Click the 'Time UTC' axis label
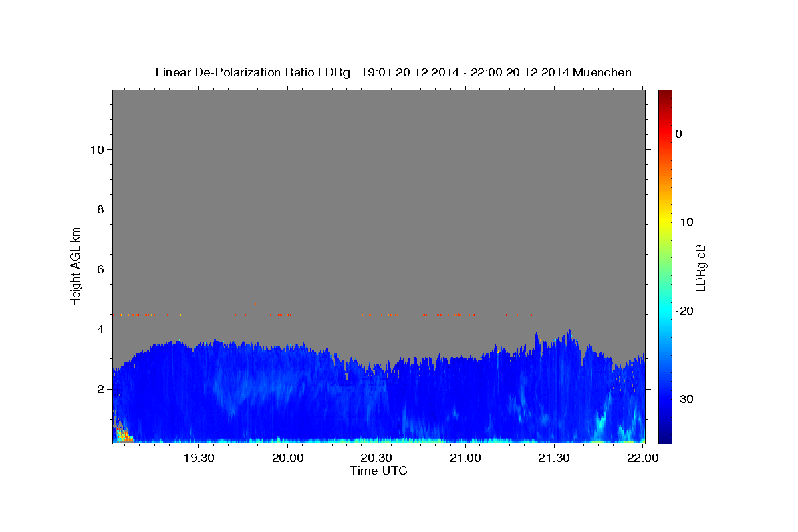Screen dimensions: 798x532 [x=378, y=471]
